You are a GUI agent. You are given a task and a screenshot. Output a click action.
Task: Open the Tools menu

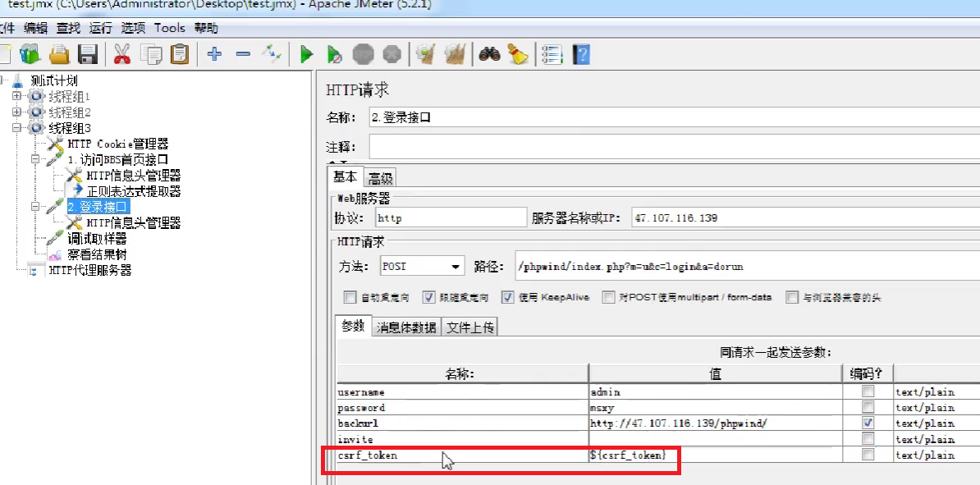click(x=169, y=28)
